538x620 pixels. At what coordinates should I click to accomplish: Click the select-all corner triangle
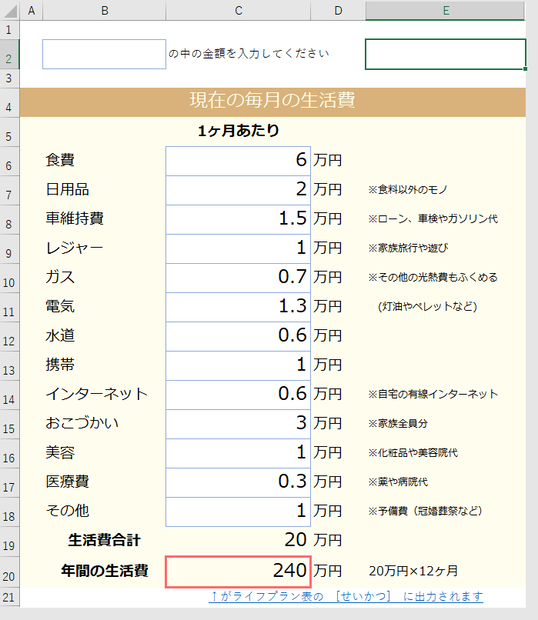point(10,11)
